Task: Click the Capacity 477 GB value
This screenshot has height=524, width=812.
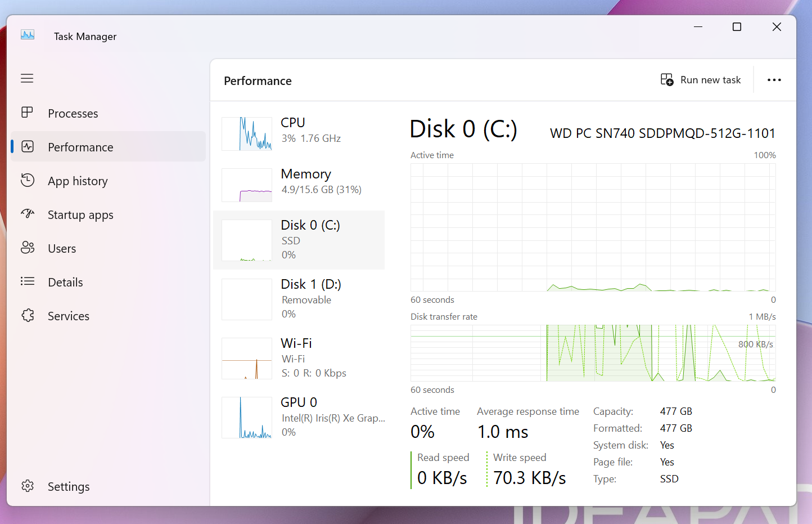Action: 676,411
